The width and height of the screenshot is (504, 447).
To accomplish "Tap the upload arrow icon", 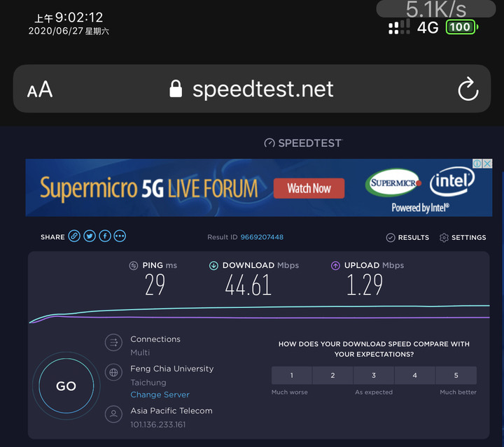I will tap(335, 266).
